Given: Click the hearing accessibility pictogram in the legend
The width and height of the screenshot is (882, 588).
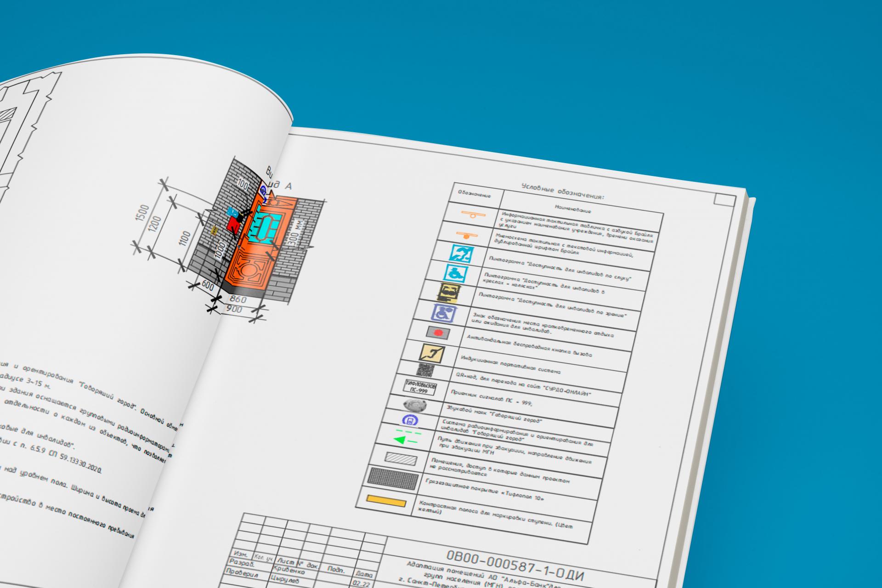Looking at the screenshot, I should (461, 254).
